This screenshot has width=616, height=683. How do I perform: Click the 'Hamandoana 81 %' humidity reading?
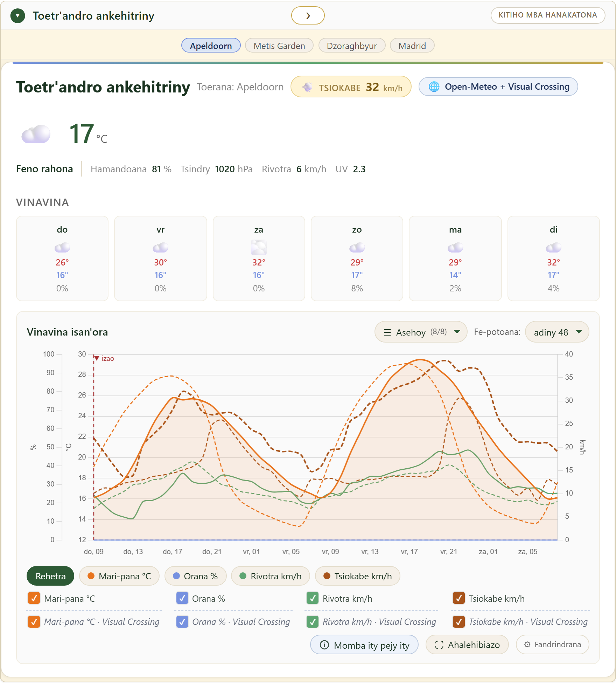click(131, 169)
